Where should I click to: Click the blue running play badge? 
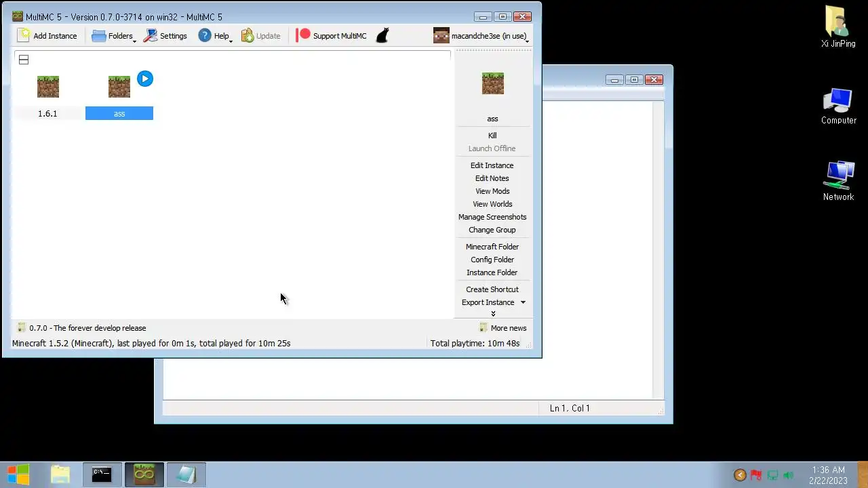[145, 79]
